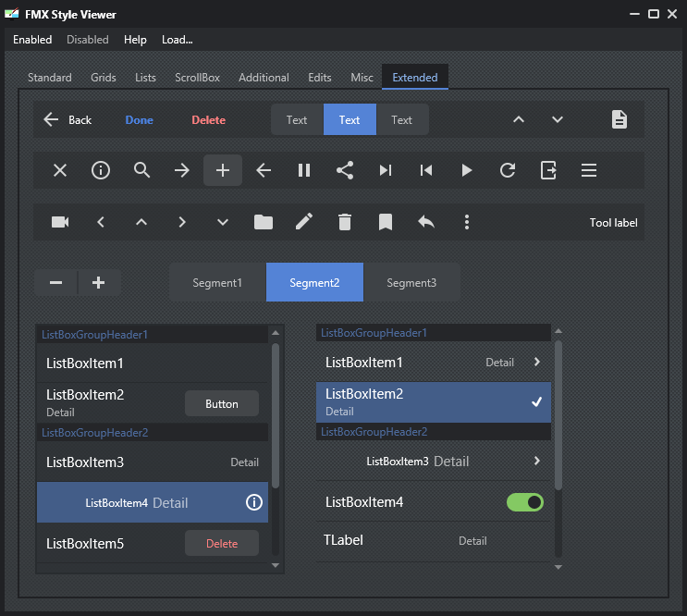Viewport: 687px width, 616px height.
Task: Click the document page icon in the top toolbar
Action: coord(620,119)
